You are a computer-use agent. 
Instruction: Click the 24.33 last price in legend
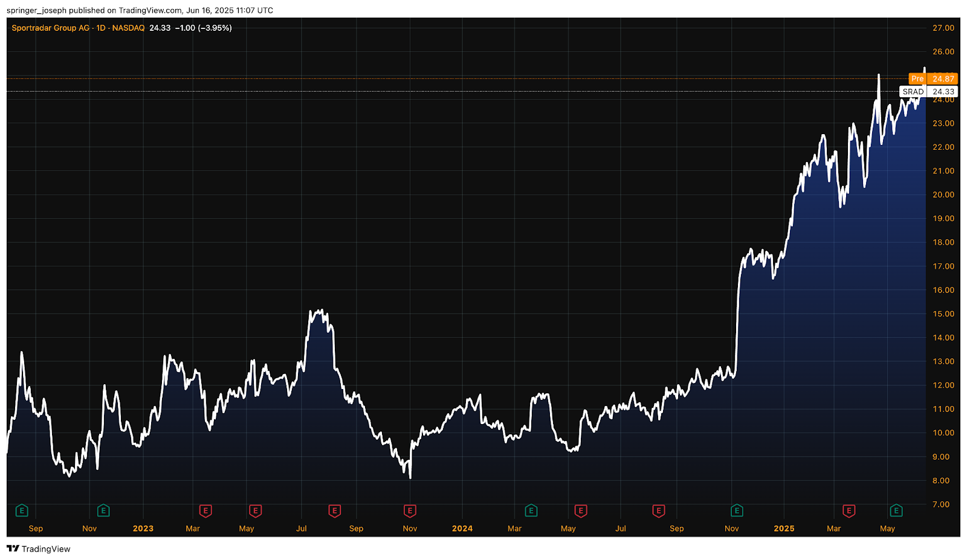(160, 28)
